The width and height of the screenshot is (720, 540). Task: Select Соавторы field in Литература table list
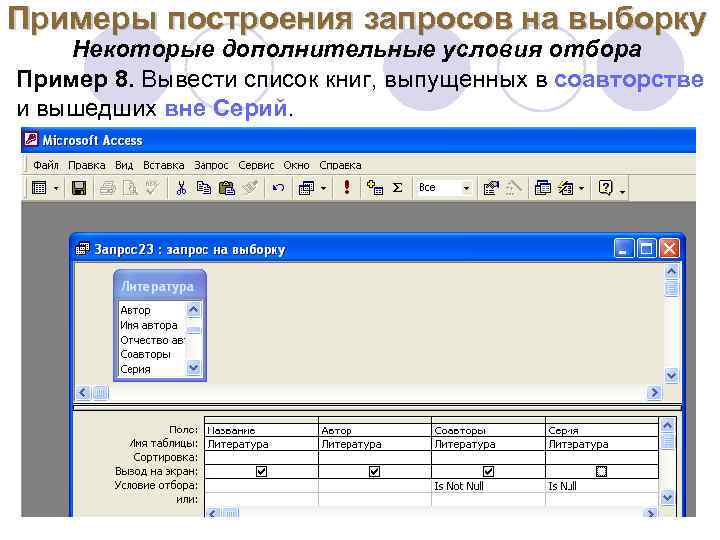[x=152, y=354]
